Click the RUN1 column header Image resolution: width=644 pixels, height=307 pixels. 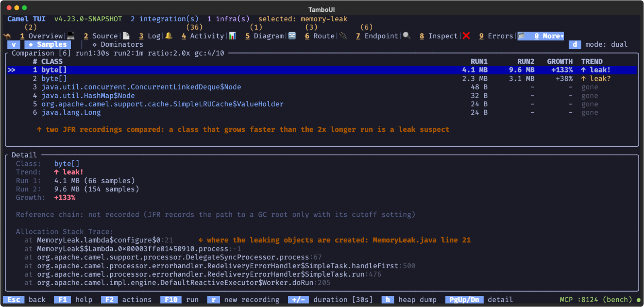[x=479, y=61]
